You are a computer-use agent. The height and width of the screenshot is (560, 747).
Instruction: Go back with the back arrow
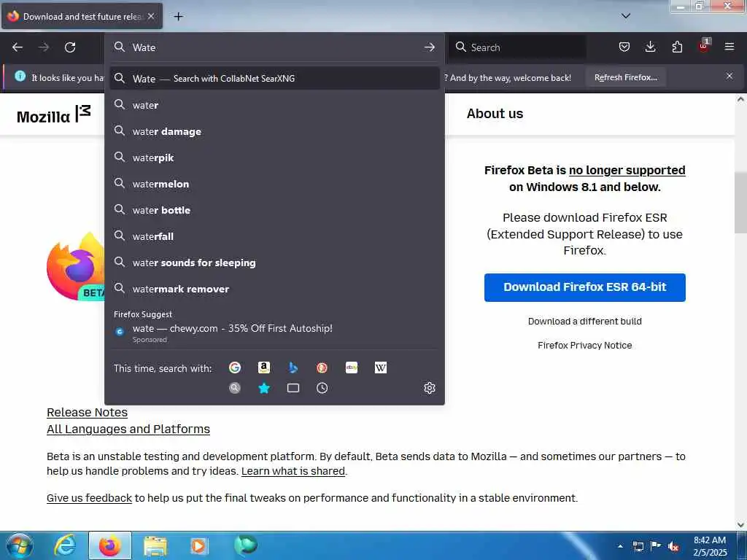pyautogui.click(x=18, y=47)
